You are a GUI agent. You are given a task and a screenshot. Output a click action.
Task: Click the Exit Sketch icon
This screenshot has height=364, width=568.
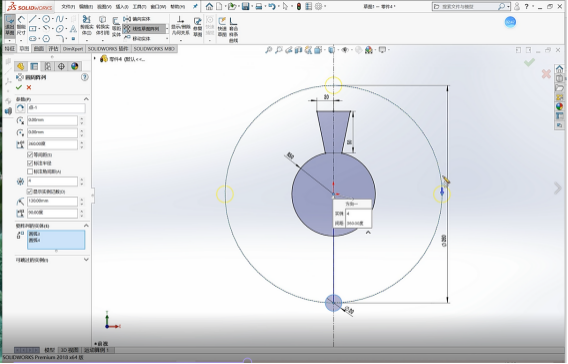pos(10,25)
